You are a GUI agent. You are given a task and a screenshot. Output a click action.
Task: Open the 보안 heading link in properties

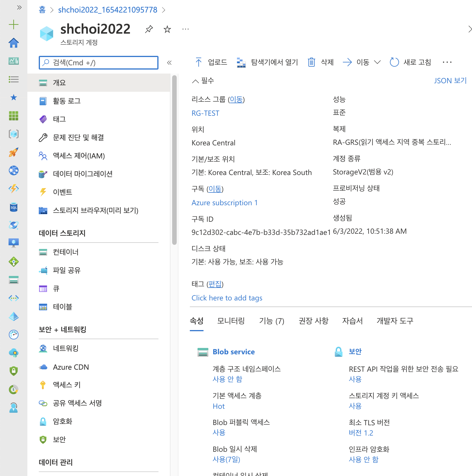tap(355, 351)
